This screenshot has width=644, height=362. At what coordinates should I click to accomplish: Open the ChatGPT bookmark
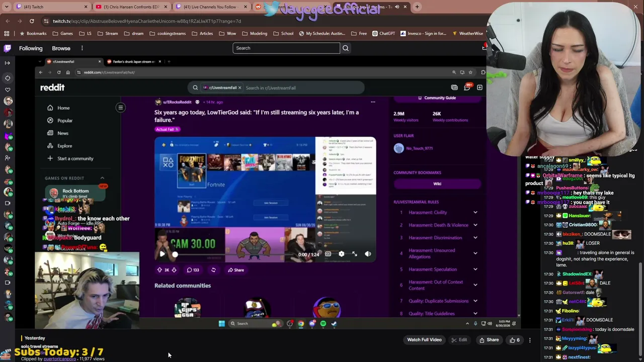[x=383, y=34]
